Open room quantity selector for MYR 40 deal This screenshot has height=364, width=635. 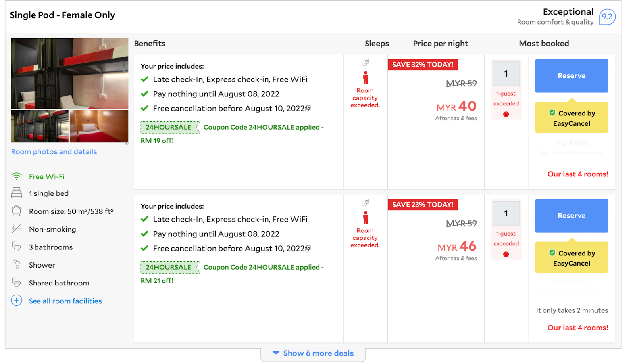pyautogui.click(x=506, y=73)
